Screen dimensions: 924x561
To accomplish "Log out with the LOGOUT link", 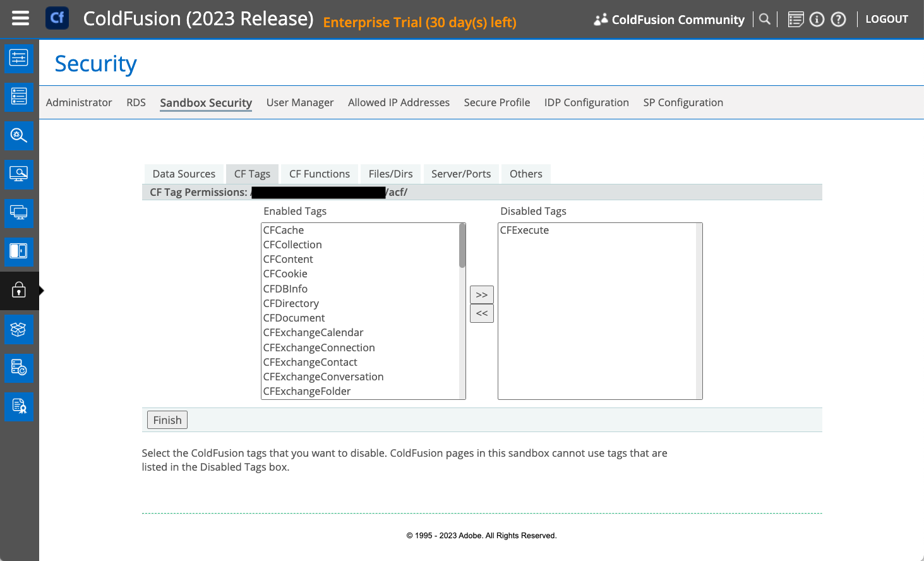I will [887, 19].
